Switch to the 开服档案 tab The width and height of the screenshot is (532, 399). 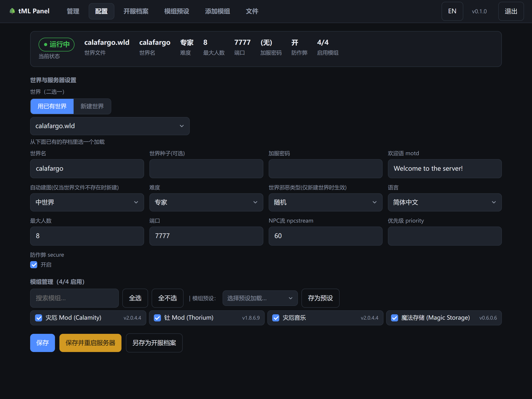click(136, 11)
